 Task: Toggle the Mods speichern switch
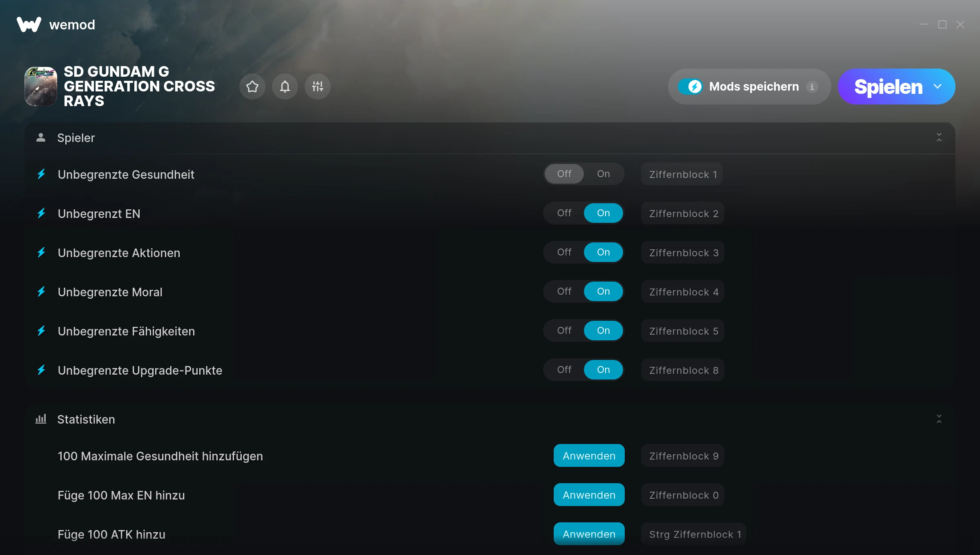(690, 87)
